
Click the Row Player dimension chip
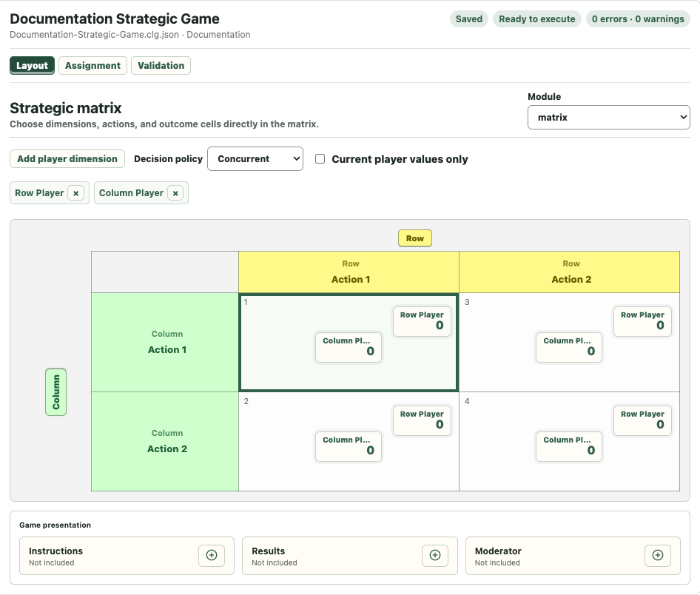tap(39, 193)
